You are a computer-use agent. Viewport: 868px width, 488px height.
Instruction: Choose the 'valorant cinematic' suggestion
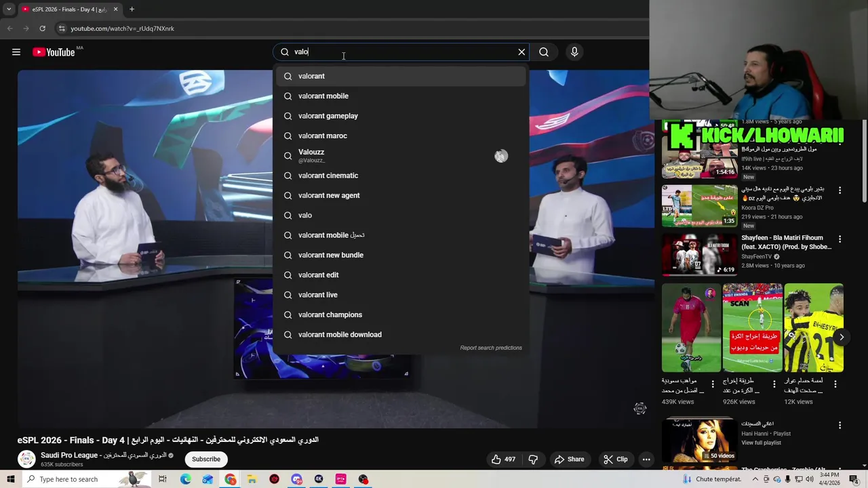[400, 176]
